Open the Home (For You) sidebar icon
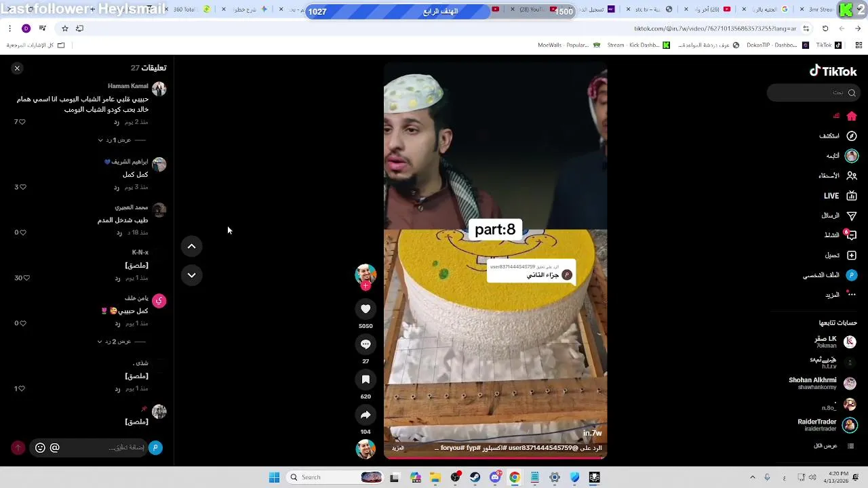Viewport: 868px width, 488px height. 852,116
